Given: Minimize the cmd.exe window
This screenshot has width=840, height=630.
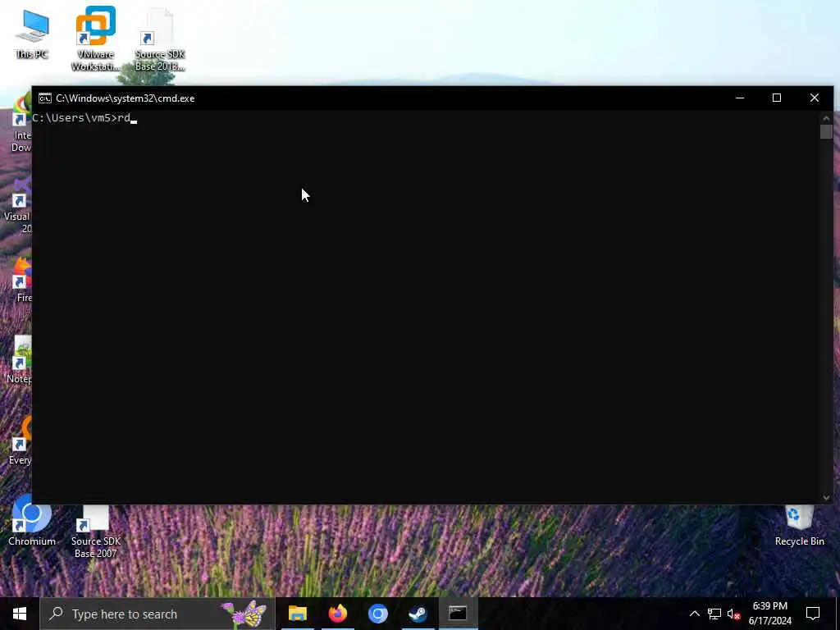Looking at the screenshot, I should 740,98.
